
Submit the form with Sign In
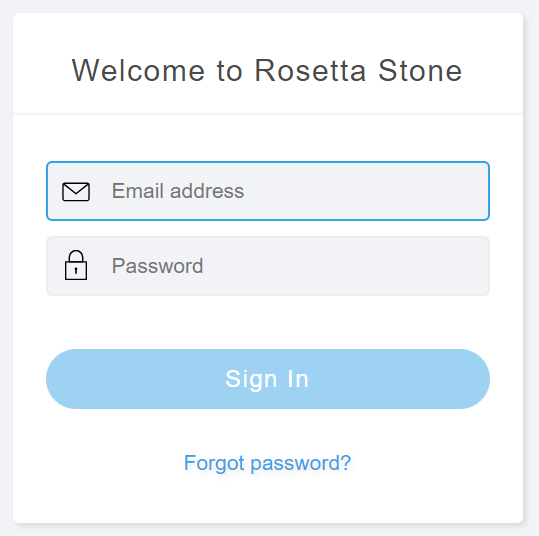point(268,379)
